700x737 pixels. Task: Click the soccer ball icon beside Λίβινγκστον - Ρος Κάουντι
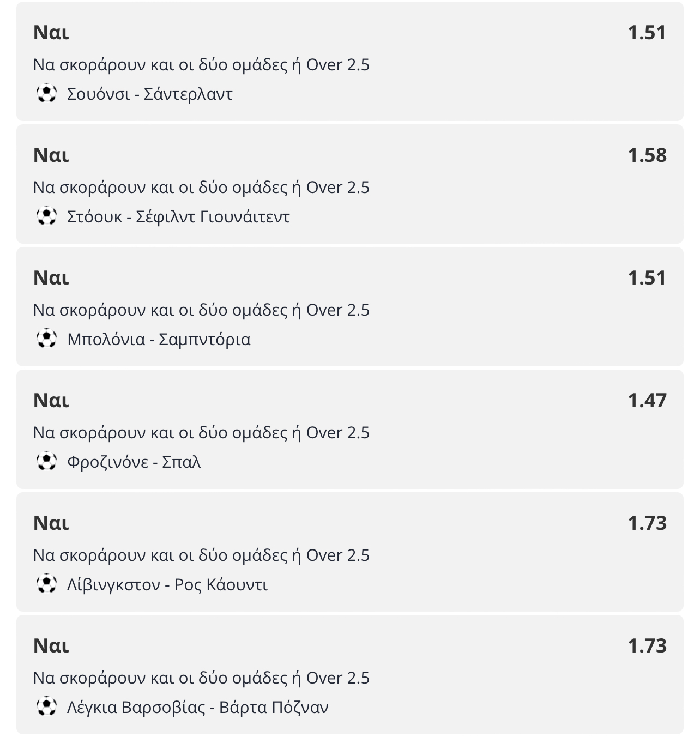(46, 584)
